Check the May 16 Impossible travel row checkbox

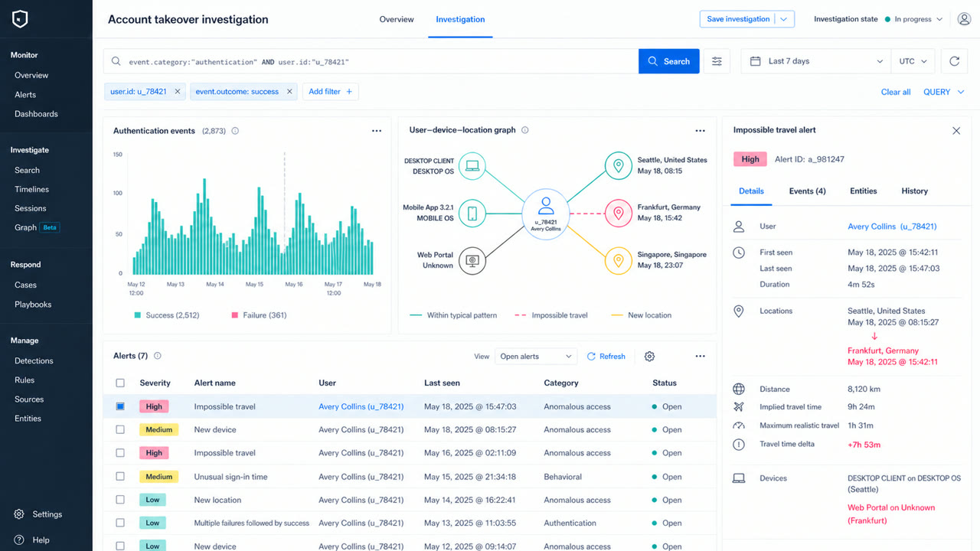point(120,453)
